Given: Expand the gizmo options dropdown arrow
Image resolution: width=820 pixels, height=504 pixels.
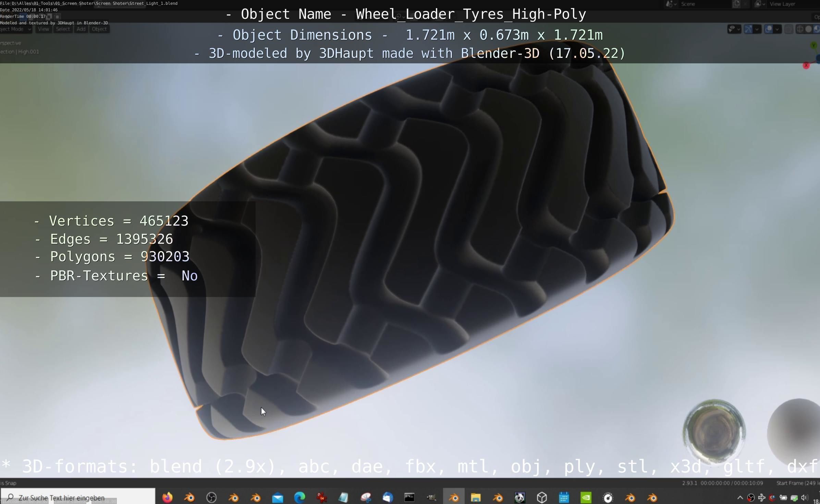Looking at the screenshot, I should click(x=757, y=29).
